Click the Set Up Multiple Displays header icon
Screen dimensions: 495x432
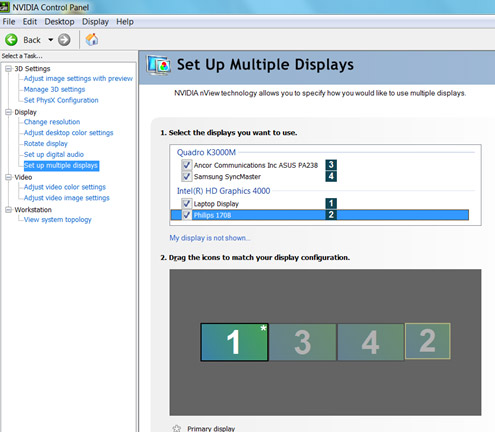click(159, 65)
